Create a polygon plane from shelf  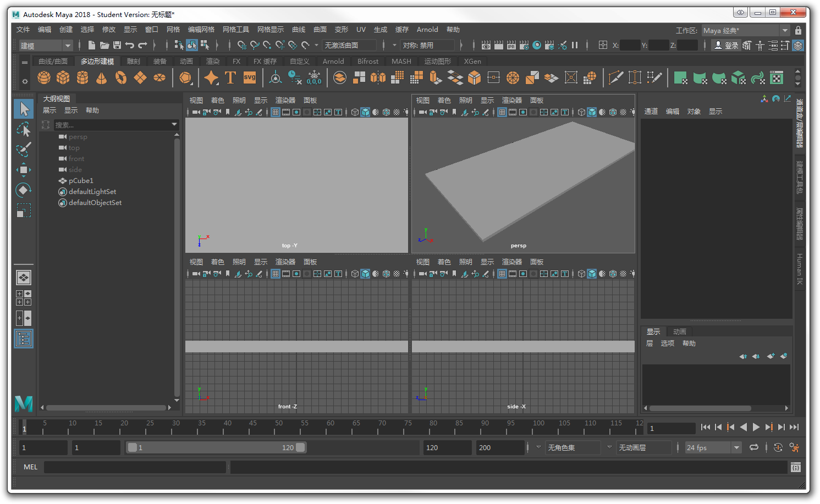(140, 78)
